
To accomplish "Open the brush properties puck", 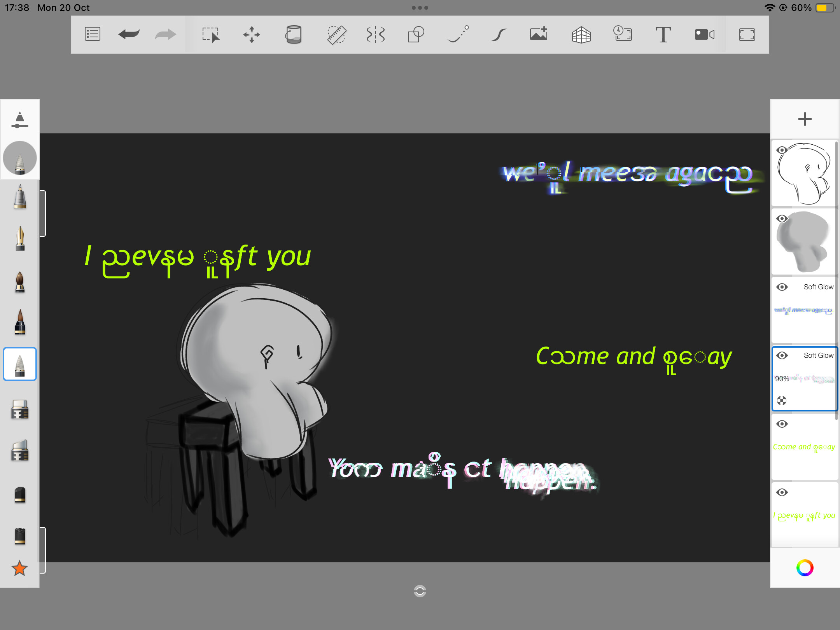I will (20, 158).
